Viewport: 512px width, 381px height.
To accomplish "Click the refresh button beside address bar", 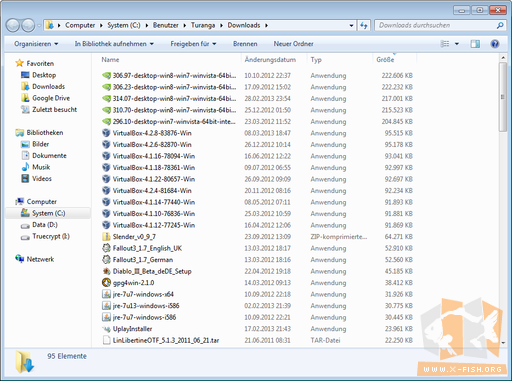I will click(x=364, y=25).
